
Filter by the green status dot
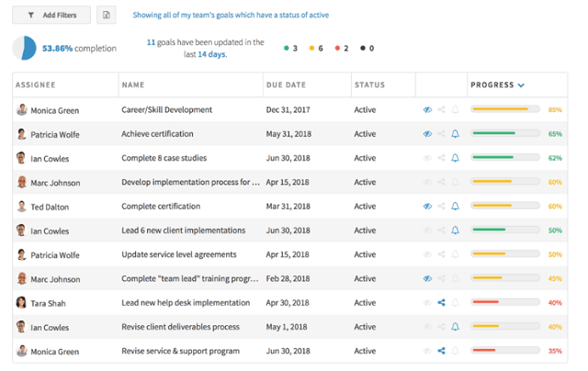tap(287, 48)
